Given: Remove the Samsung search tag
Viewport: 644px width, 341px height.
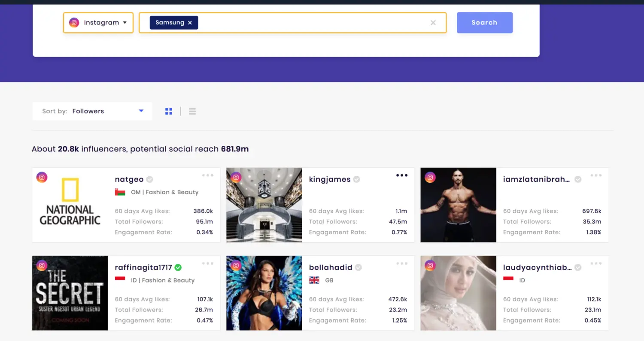Looking at the screenshot, I should click(190, 23).
